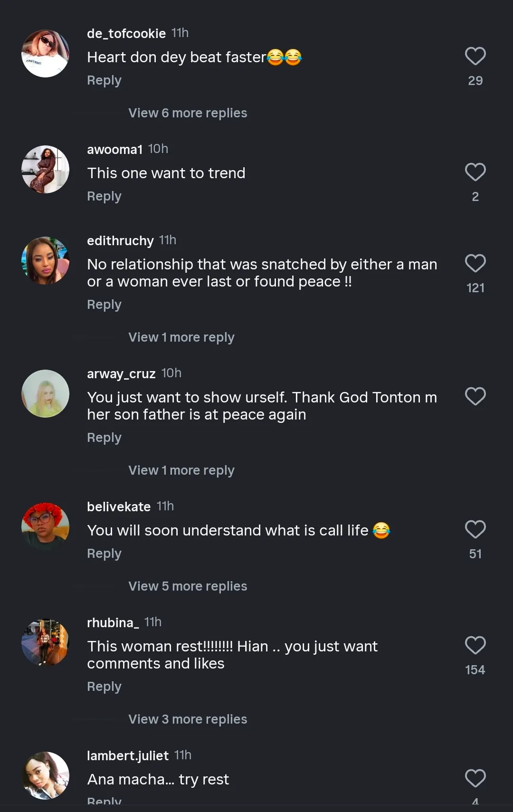Like awooma1's 'This one want to trend' comment

point(475,172)
